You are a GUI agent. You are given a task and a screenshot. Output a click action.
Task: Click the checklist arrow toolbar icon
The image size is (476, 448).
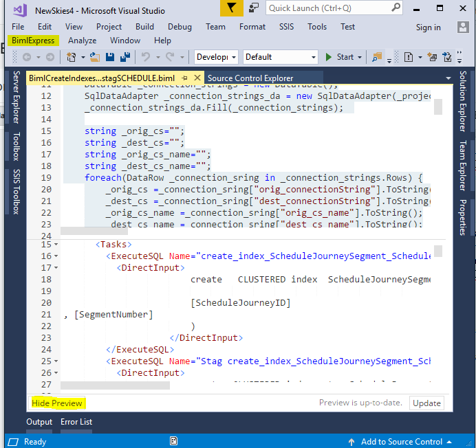click(447, 57)
